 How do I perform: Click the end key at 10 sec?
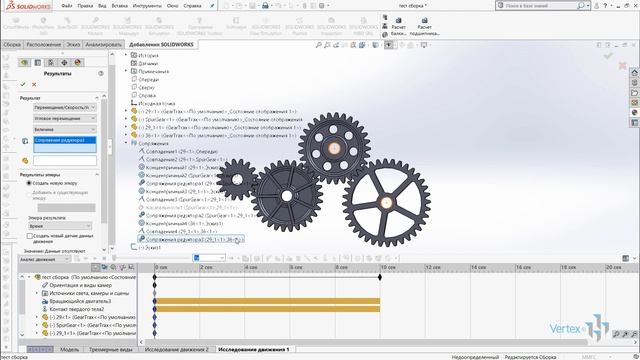(380, 277)
